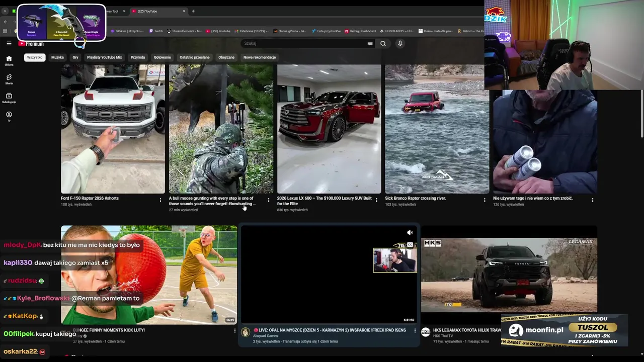Open options for Bungee Funny Moments video
Image resolution: width=644 pixels, height=362 pixels.
[234, 331]
